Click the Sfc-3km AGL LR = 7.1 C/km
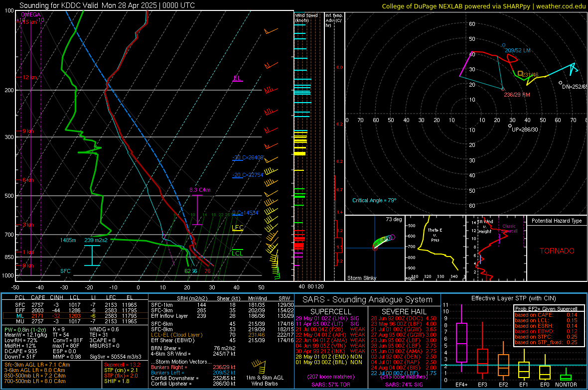Viewport: 588px width, 390px height. tap(37, 365)
